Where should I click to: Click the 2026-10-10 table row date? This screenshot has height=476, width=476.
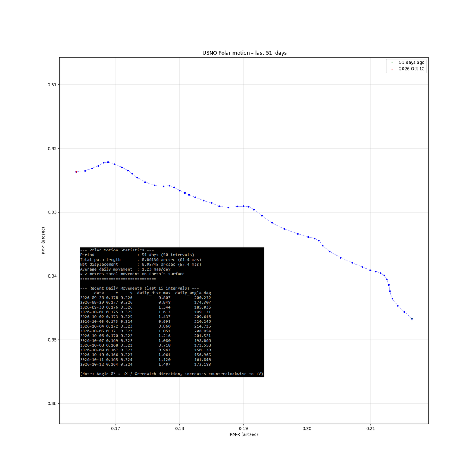(x=92, y=355)
